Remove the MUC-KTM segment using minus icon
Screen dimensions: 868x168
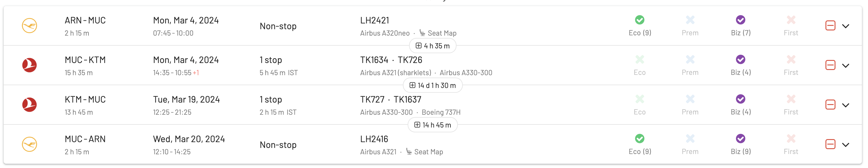click(x=830, y=65)
